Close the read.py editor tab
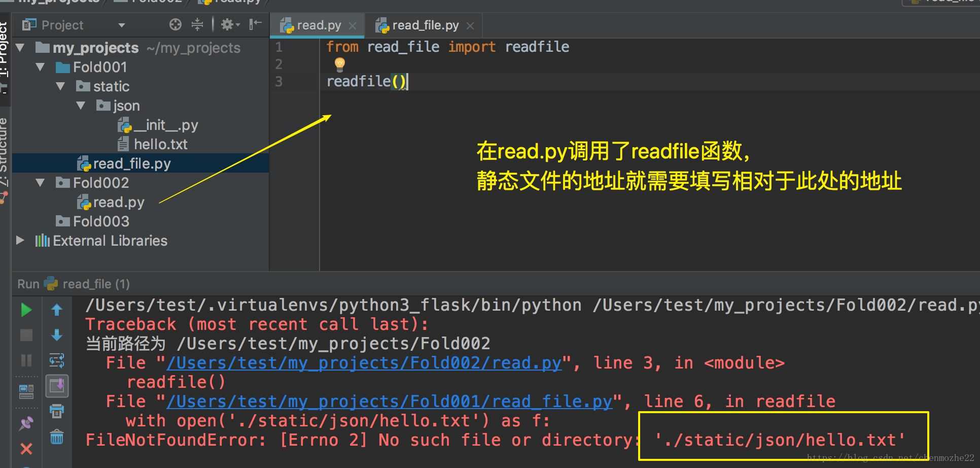This screenshot has width=980, height=468. [x=353, y=26]
